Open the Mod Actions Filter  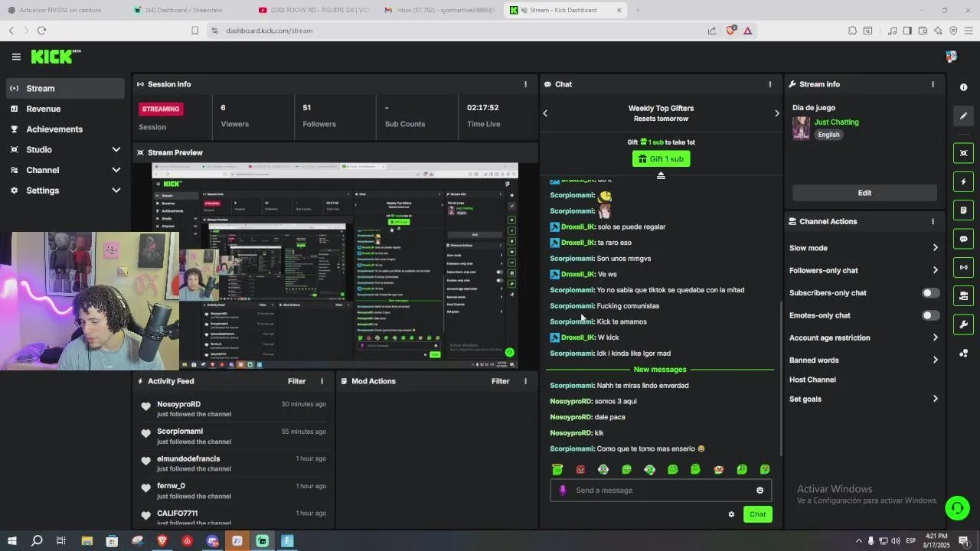point(500,381)
